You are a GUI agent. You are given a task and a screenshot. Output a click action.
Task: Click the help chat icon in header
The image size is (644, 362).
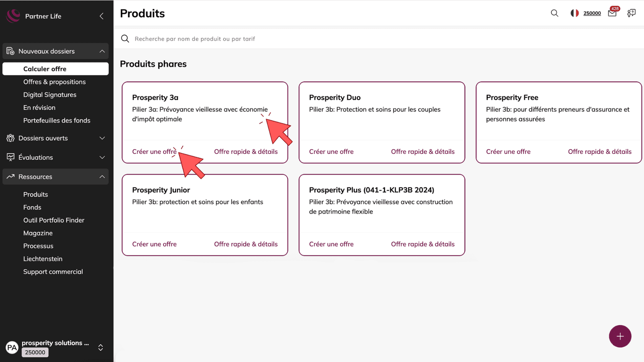click(631, 13)
